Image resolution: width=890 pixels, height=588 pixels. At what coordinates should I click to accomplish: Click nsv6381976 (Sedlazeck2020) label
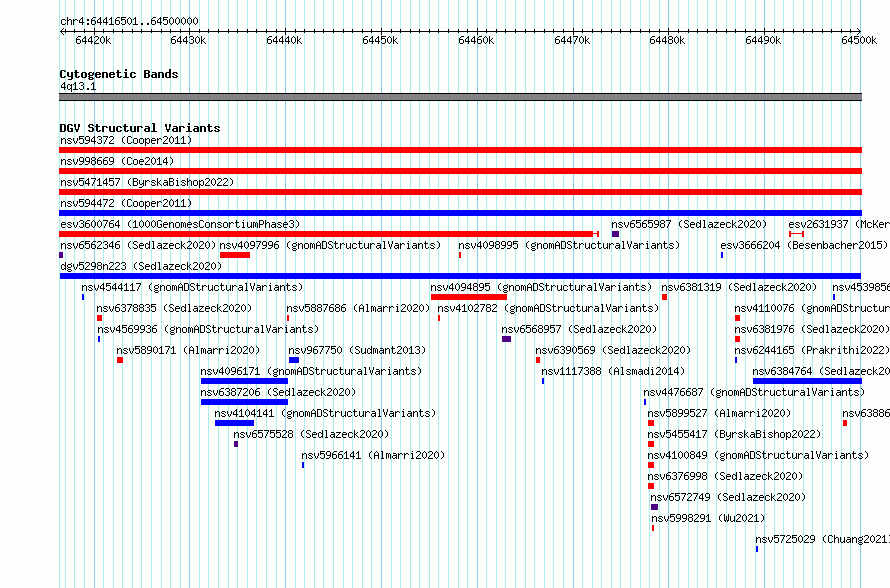click(812, 329)
